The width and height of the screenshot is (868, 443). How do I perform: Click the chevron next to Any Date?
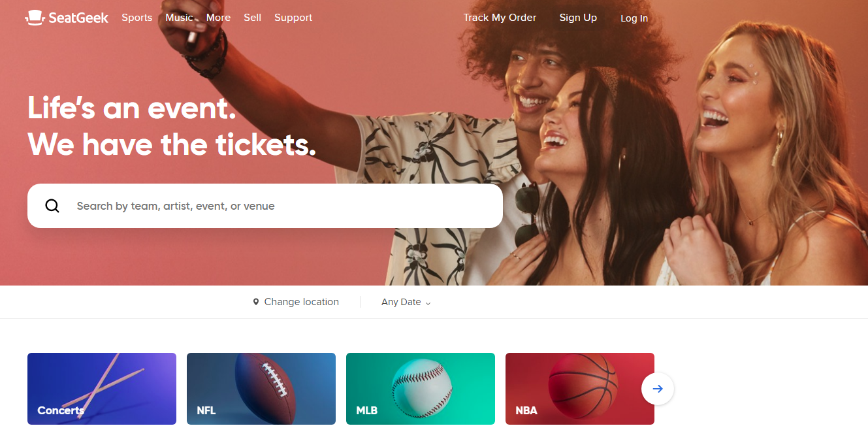pos(428,303)
